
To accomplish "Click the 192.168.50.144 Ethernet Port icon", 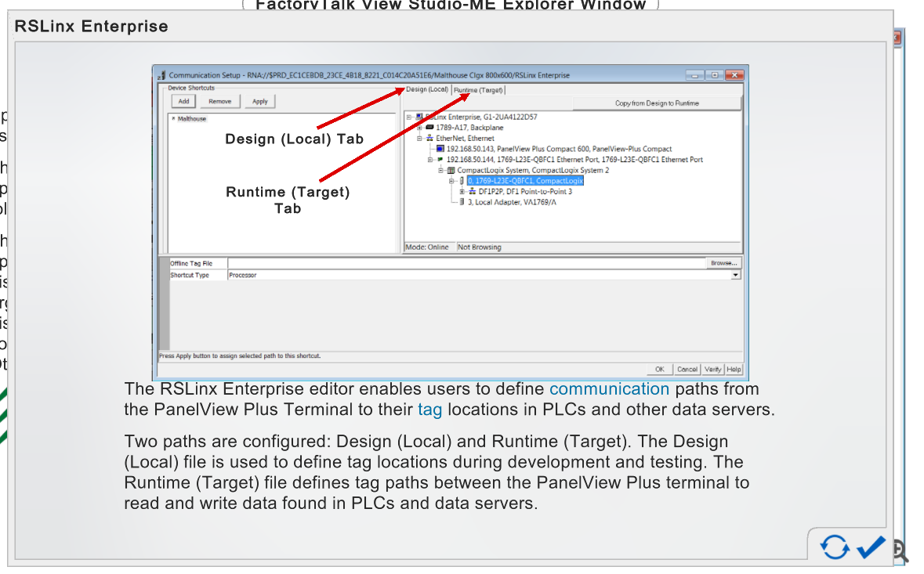I will pyautogui.click(x=440, y=160).
